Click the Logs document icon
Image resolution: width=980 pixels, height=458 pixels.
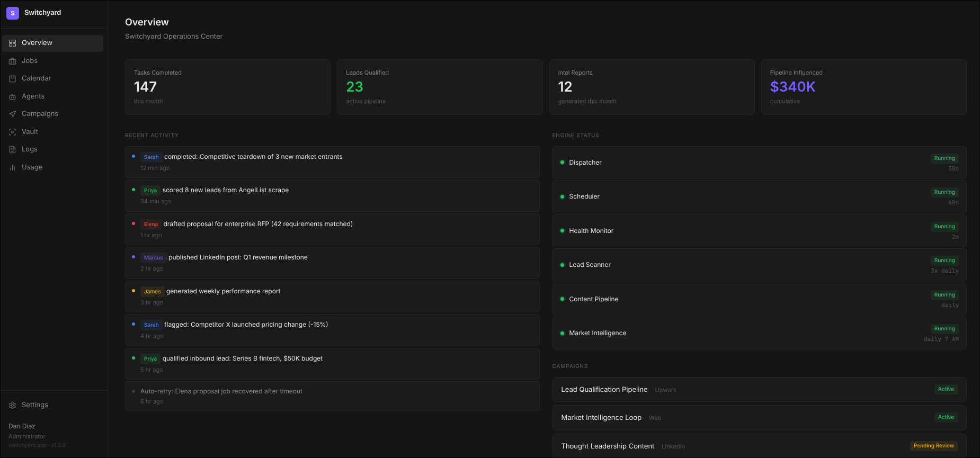(x=12, y=149)
